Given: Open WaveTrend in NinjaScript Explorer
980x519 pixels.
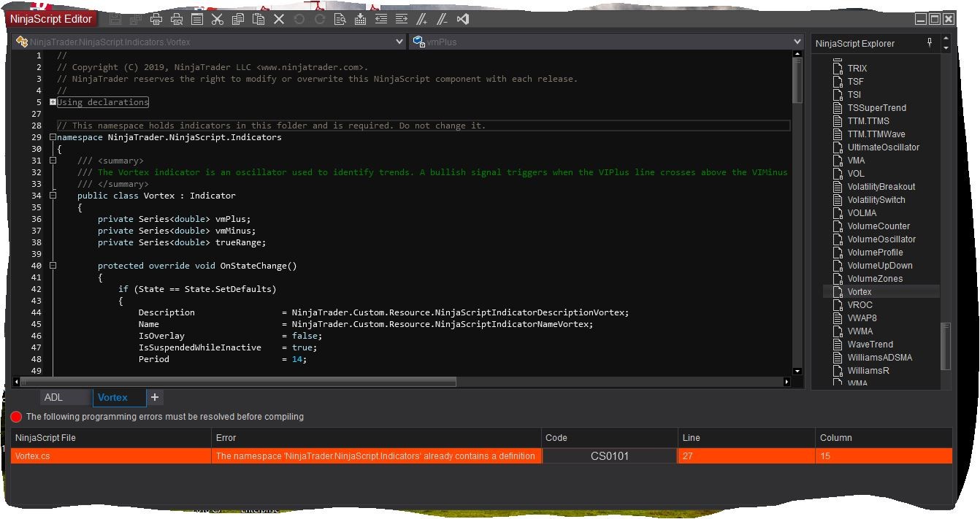Looking at the screenshot, I should click(870, 345).
